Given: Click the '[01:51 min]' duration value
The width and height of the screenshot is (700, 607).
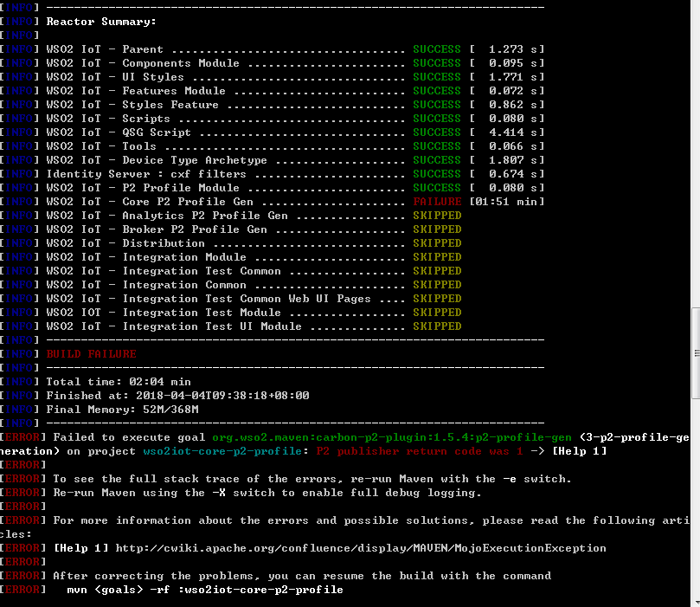Looking at the screenshot, I should point(507,202).
